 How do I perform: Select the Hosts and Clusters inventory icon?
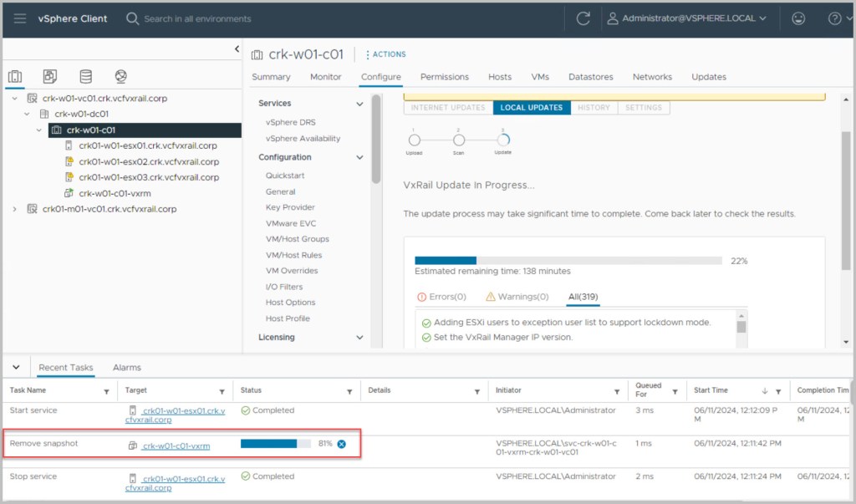[15, 77]
